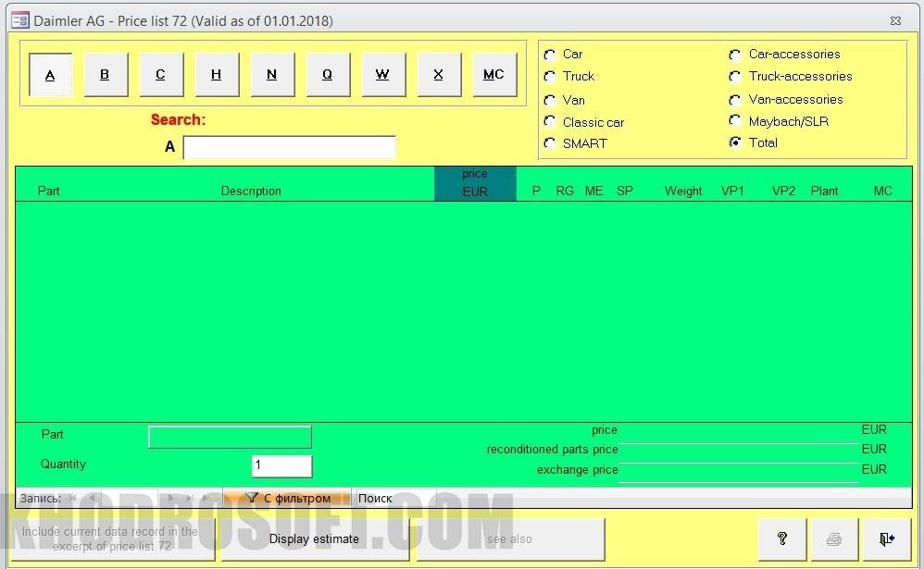Click the see also button
The image size is (924, 569).
[510, 539]
